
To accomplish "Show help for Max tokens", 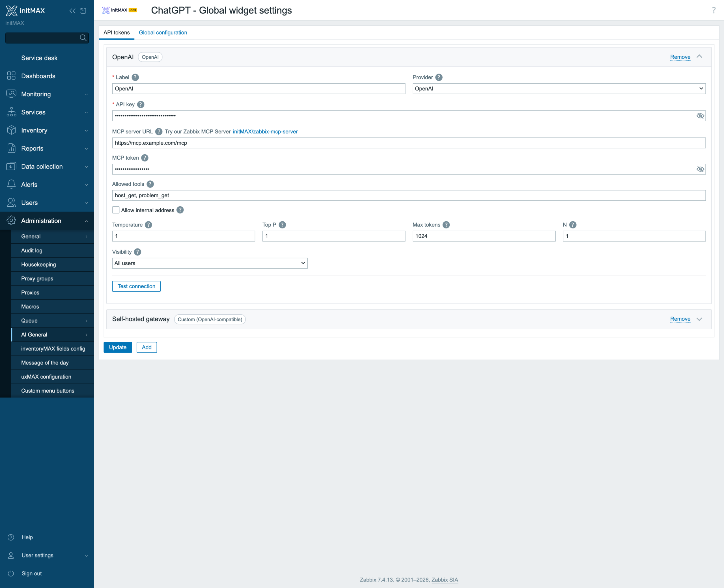I will click(x=446, y=224).
